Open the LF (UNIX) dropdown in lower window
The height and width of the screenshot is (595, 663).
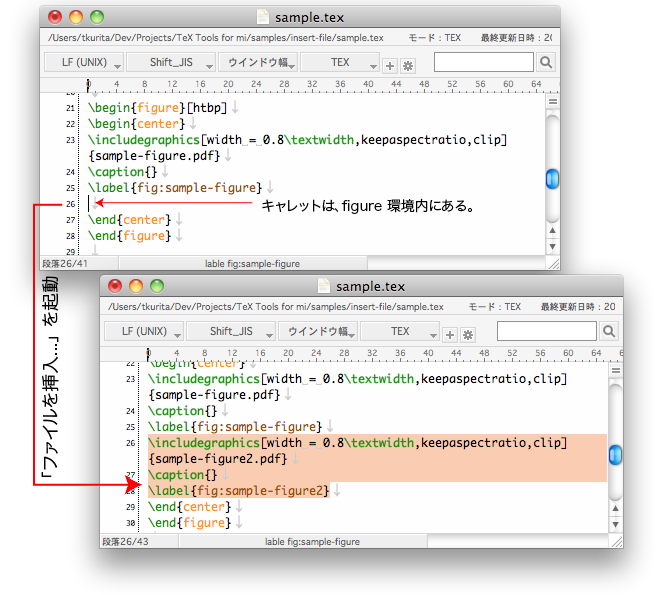[x=141, y=332]
